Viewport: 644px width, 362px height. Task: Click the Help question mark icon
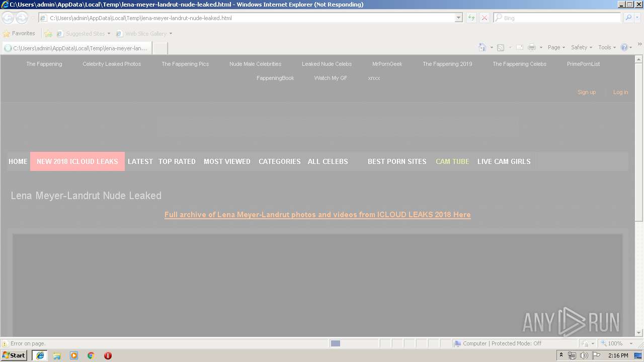pyautogui.click(x=624, y=47)
